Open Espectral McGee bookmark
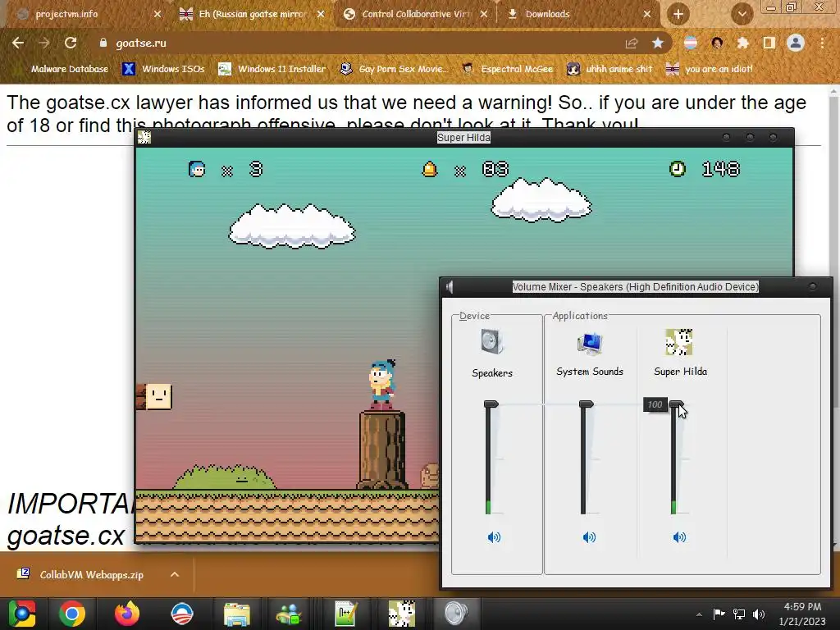840x630 pixels. 507,69
